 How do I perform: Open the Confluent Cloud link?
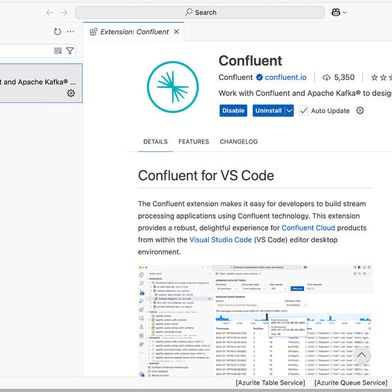point(308,228)
